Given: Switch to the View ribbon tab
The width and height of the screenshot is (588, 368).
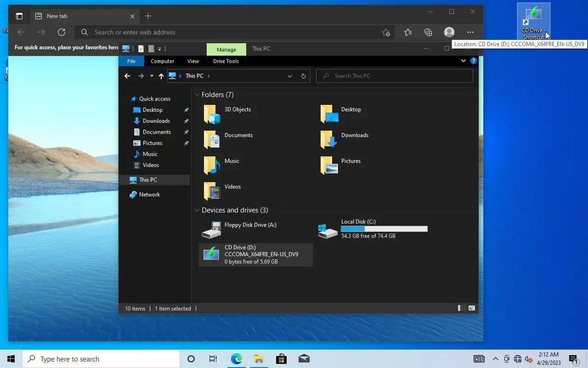Looking at the screenshot, I should tap(193, 61).
